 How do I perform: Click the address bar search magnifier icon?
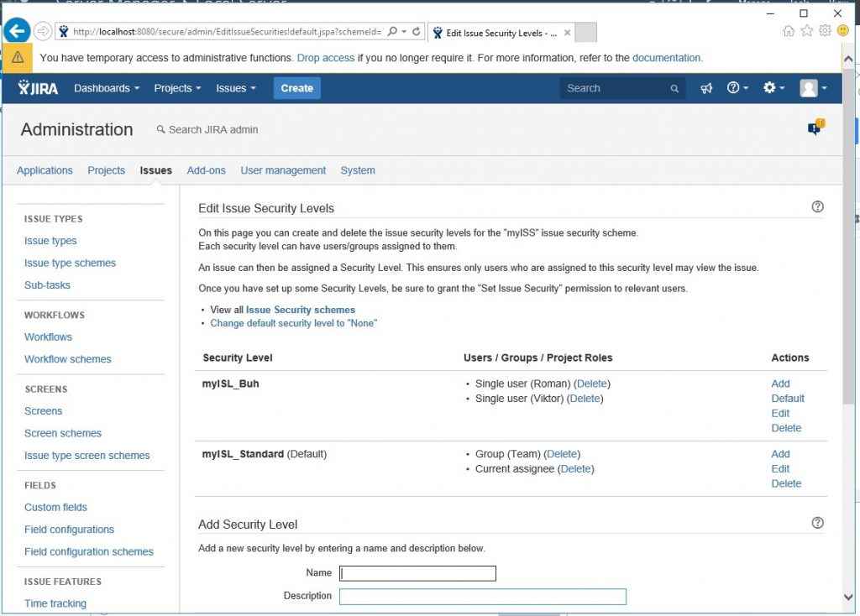pyautogui.click(x=393, y=32)
